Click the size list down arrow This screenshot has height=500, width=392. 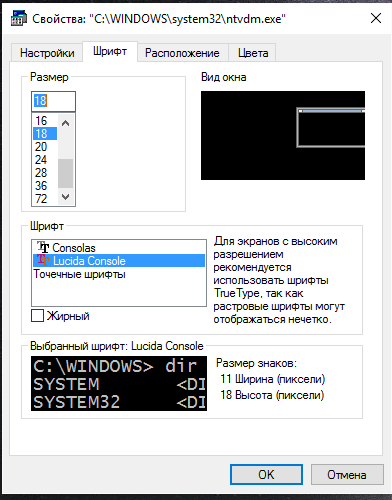pyautogui.click(x=66, y=197)
